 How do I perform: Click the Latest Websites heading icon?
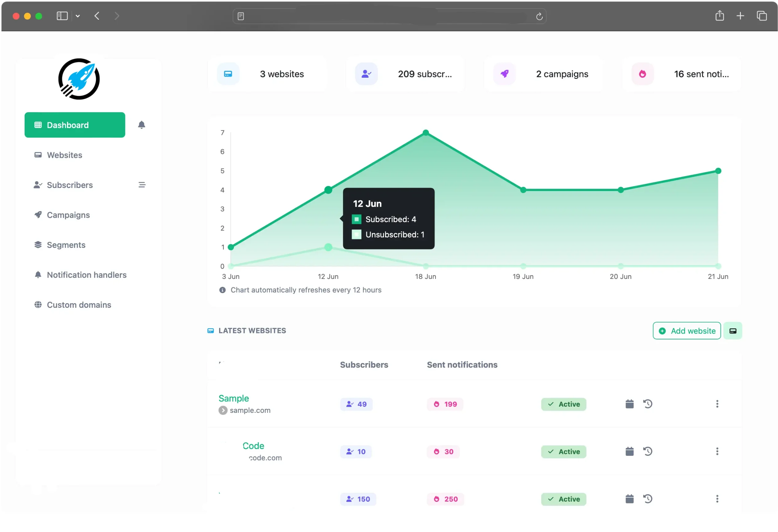(x=210, y=331)
